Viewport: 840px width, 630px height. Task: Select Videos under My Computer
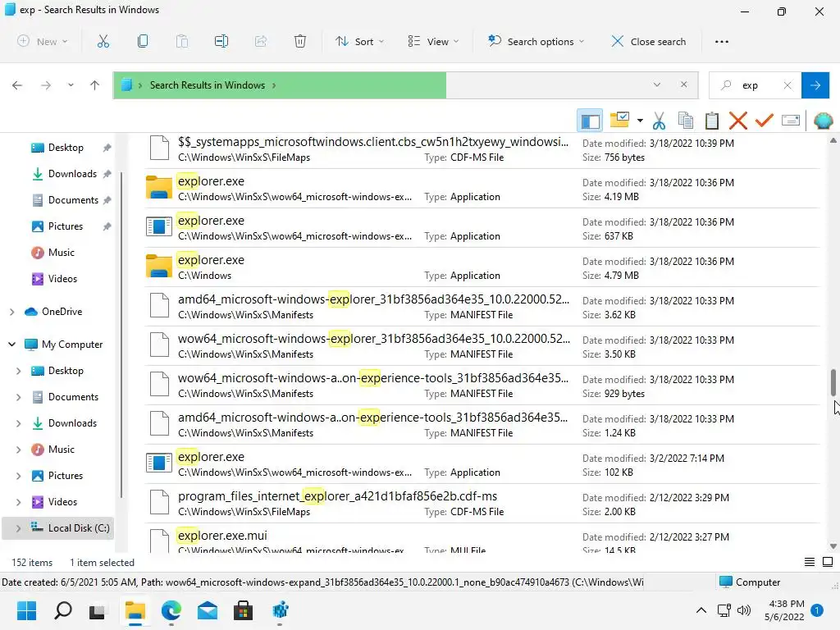point(62,502)
